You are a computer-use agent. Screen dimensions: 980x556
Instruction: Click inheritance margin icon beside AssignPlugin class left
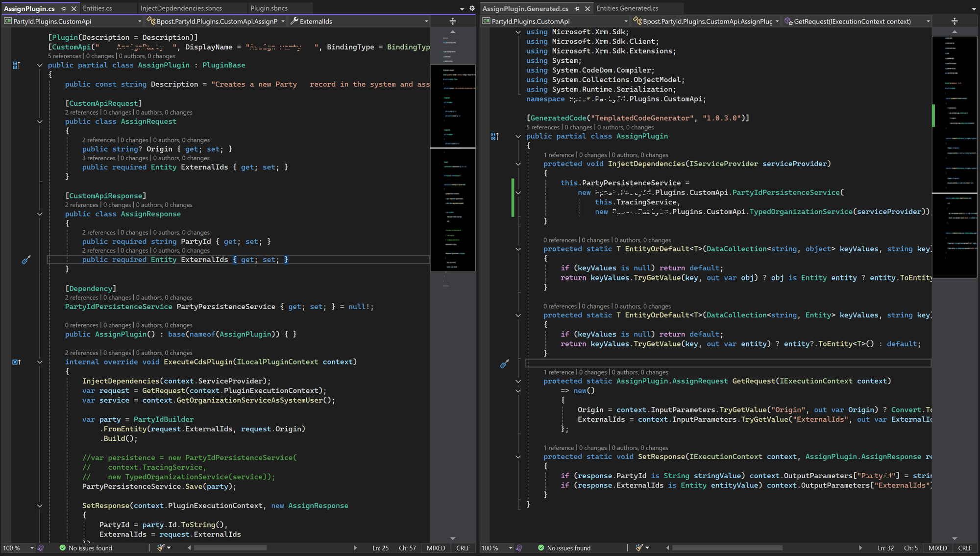coord(16,65)
